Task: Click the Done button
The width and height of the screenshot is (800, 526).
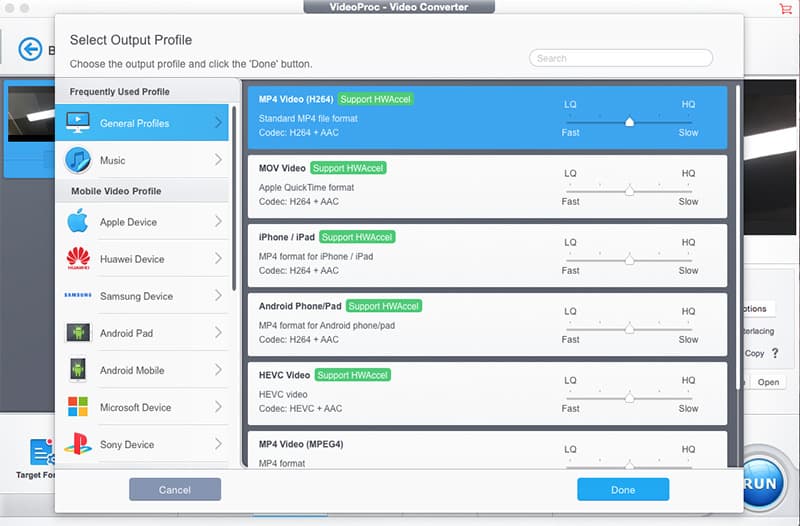Action: pyautogui.click(x=623, y=490)
